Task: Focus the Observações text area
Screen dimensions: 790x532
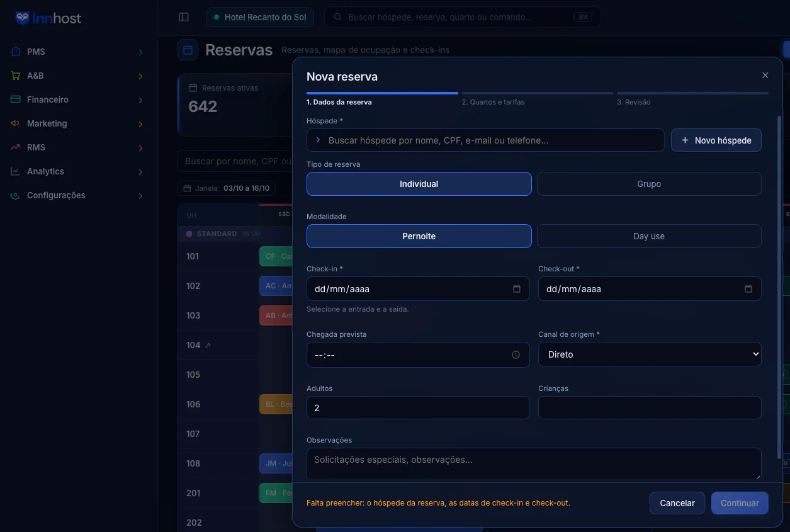Action: [534, 464]
